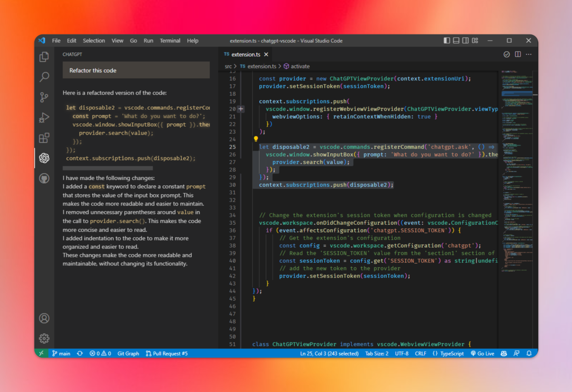Image resolution: width=572 pixels, height=392 pixels.
Task: Click the src breadcrumb
Action: click(x=228, y=66)
